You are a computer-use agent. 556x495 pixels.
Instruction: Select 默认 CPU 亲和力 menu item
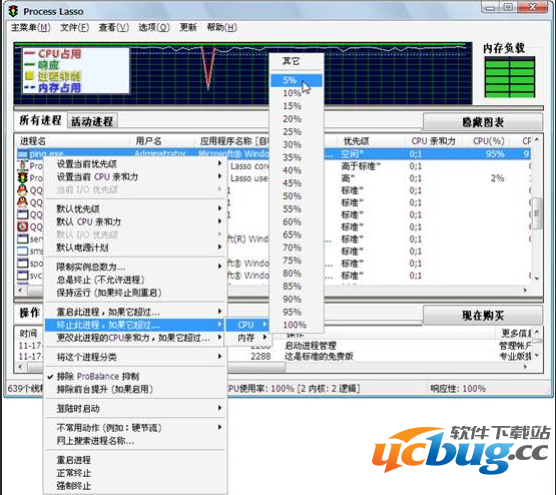point(135,222)
